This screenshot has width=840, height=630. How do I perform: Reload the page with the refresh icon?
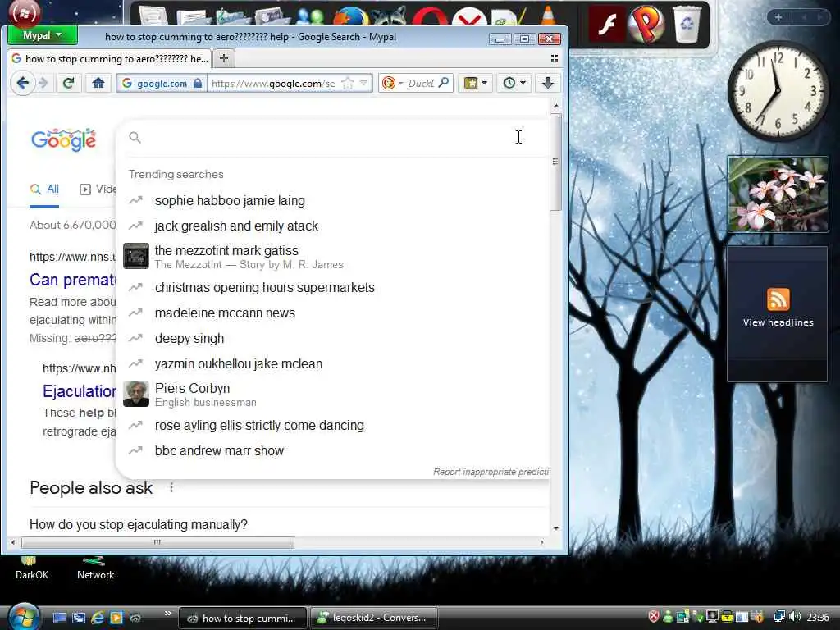(x=69, y=83)
